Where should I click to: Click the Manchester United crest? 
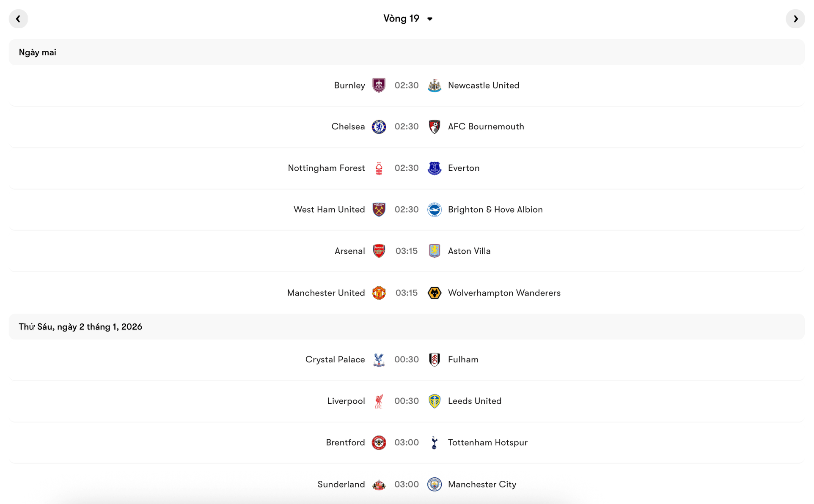[379, 293]
